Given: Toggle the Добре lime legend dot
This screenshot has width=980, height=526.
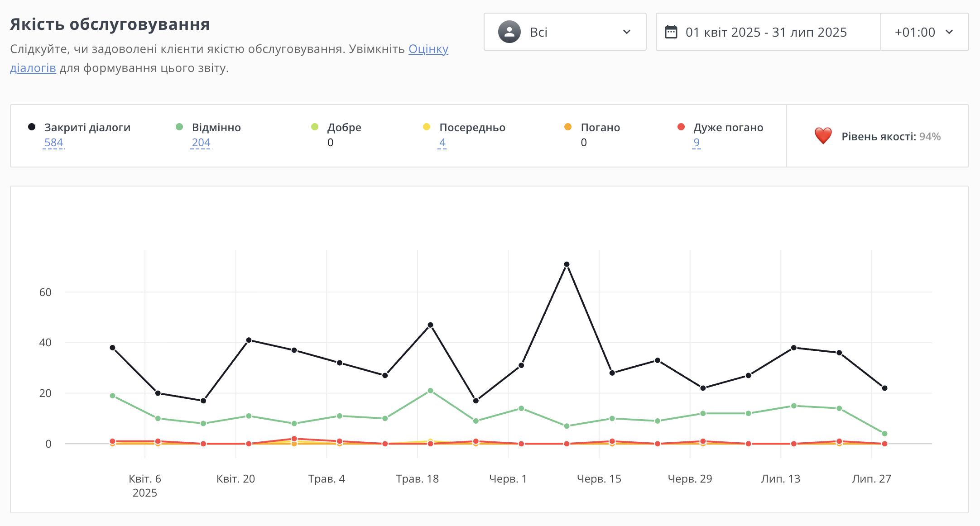Looking at the screenshot, I should point(315,127).
